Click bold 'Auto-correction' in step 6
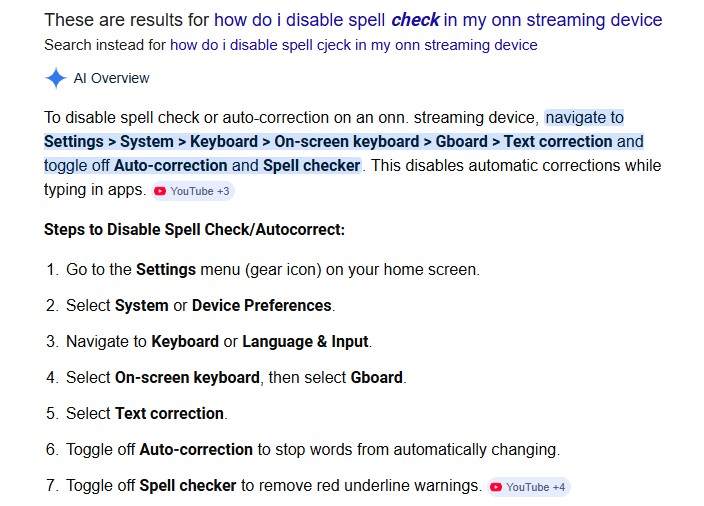 coord(196,449)
